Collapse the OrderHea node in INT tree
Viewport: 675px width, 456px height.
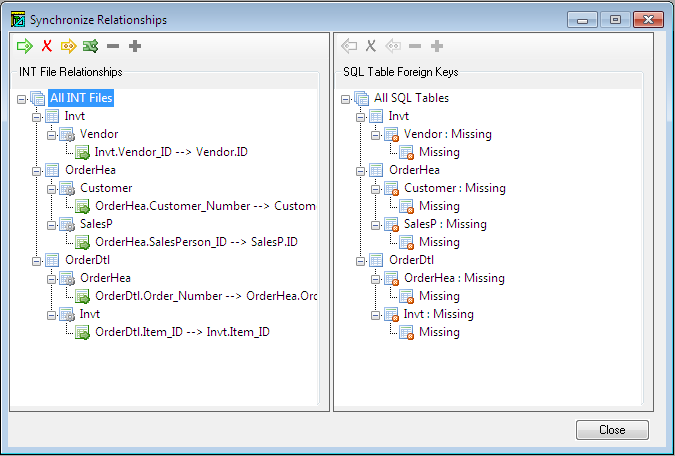pos(38,170)
